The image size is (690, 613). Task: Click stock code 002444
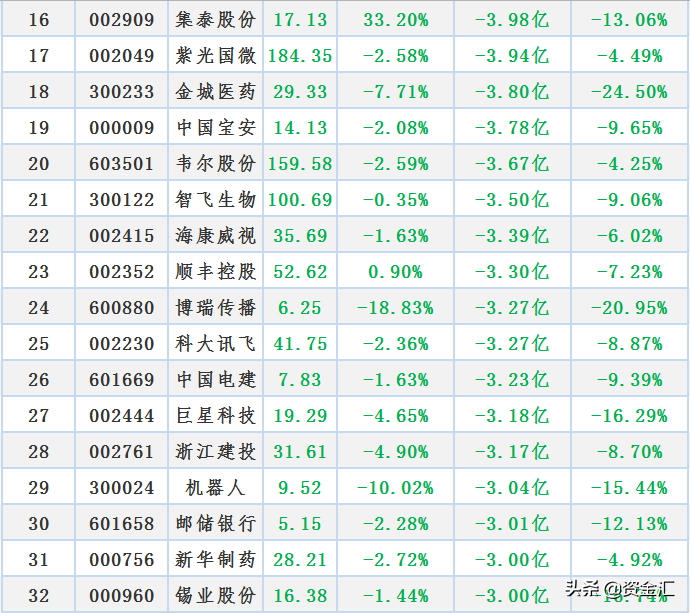[121, 416]
